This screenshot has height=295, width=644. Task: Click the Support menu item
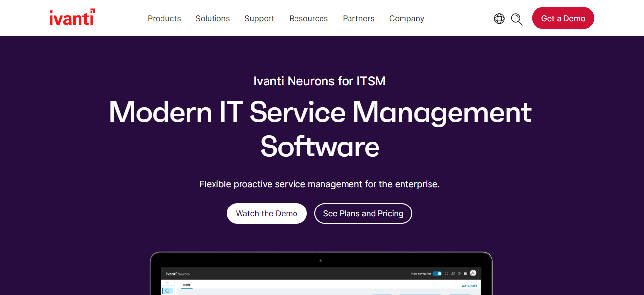tap(259, 18)
